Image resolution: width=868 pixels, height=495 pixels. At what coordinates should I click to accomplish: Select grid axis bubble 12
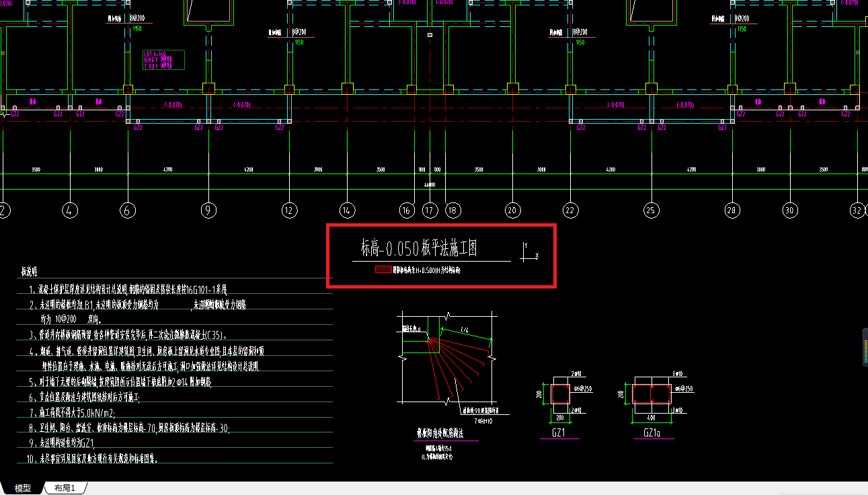click(289, 211)
